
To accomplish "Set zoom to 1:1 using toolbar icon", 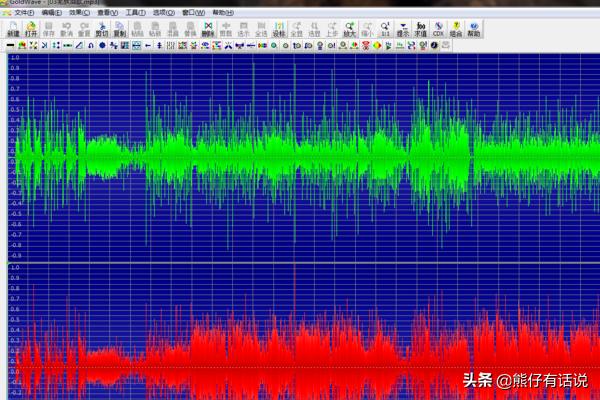I will pos(384,28).
